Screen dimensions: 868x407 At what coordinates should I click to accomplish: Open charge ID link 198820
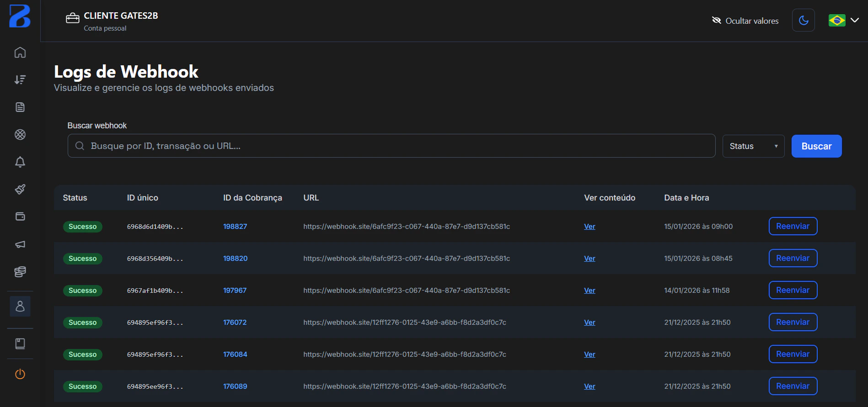pos(235,259)
